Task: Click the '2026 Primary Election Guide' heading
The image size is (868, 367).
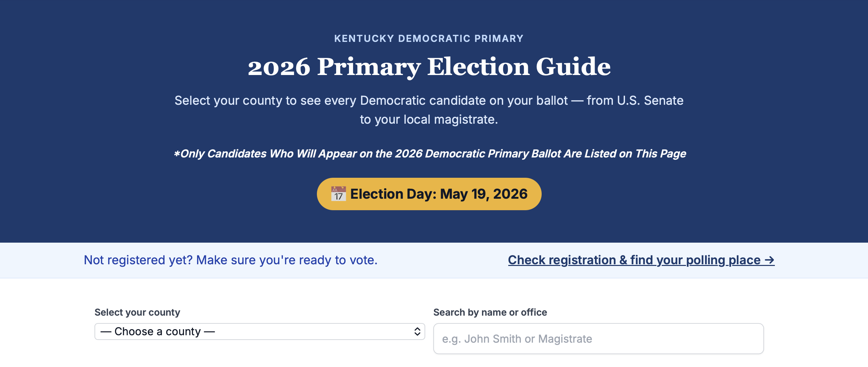Action: tap(429, 67)
